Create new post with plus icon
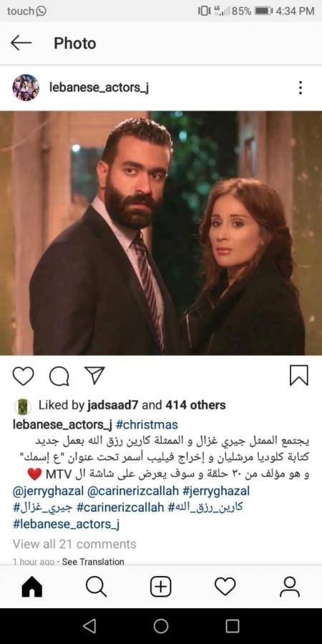The height and width of the screenshot is (644, 322). (160, 587)
